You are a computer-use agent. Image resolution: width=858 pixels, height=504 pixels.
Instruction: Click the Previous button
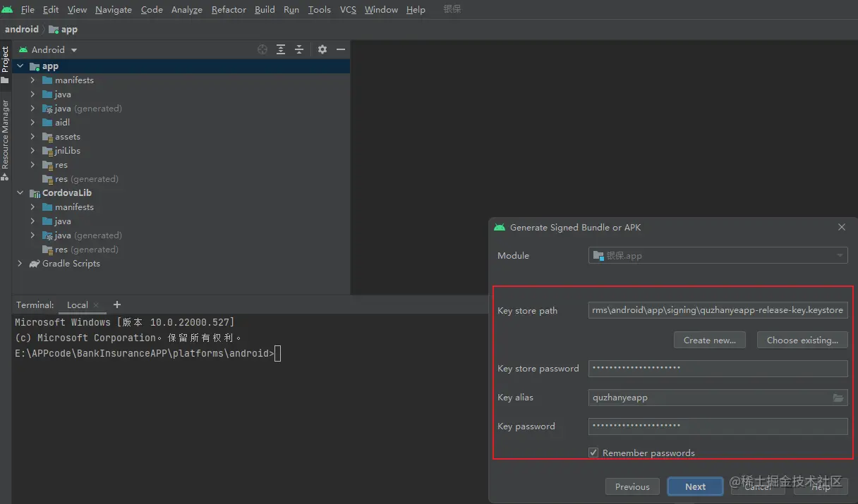(x=632, y=486)
